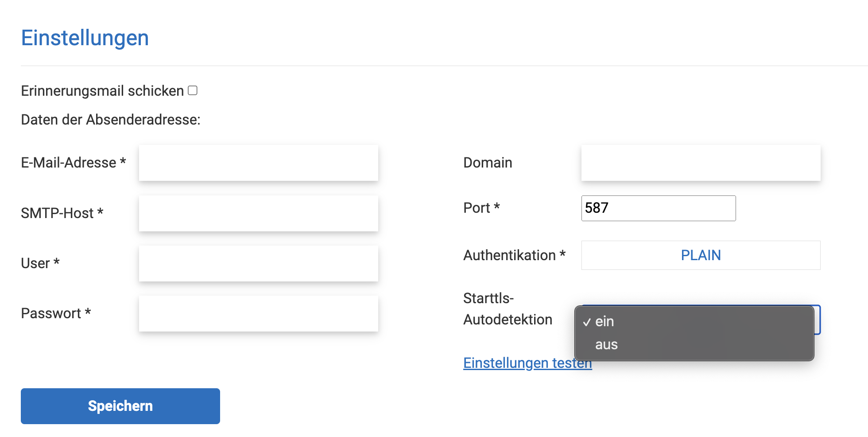Click the "Authentikation *" label

(514, 255)
